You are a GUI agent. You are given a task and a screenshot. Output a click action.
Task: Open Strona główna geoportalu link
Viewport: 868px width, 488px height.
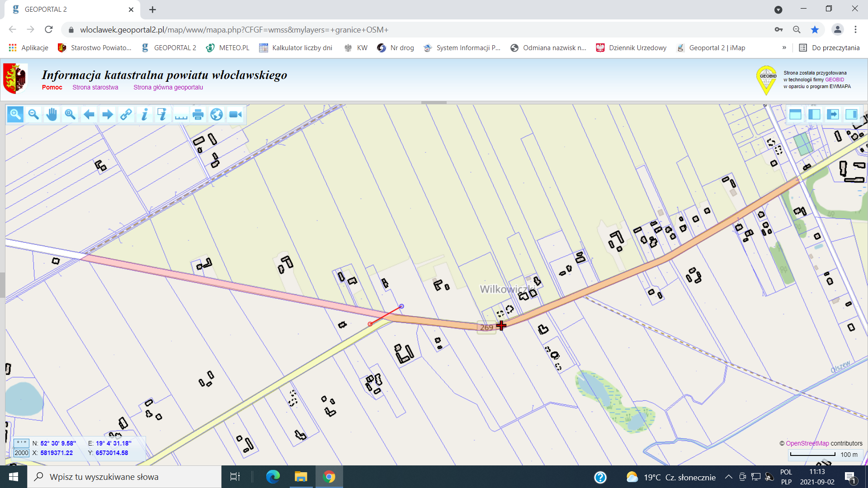click(x=168, y=87)
